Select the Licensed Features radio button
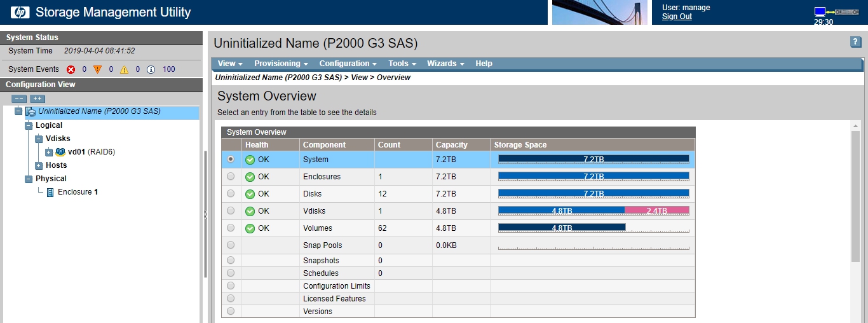868x323 pixels. pos(230,298)
